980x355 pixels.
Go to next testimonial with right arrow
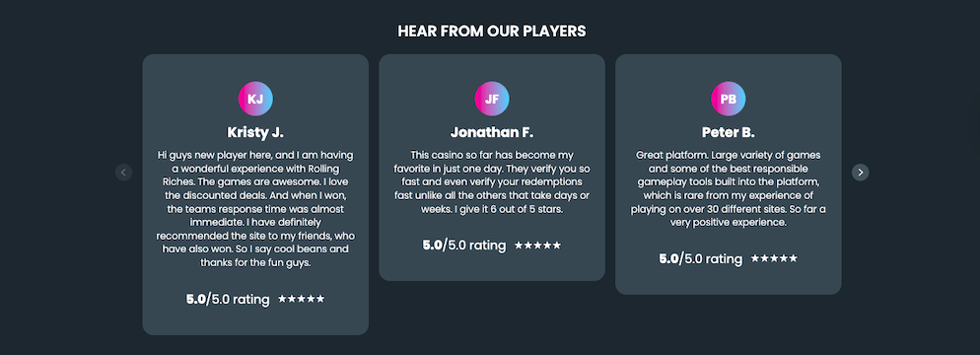[x=860, y=172]
